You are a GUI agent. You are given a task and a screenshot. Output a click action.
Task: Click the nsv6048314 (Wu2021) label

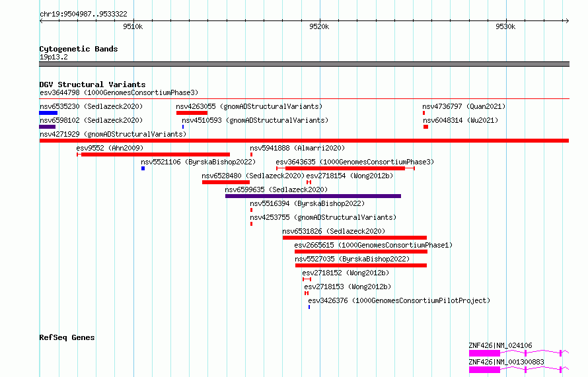tap(460, 120)
